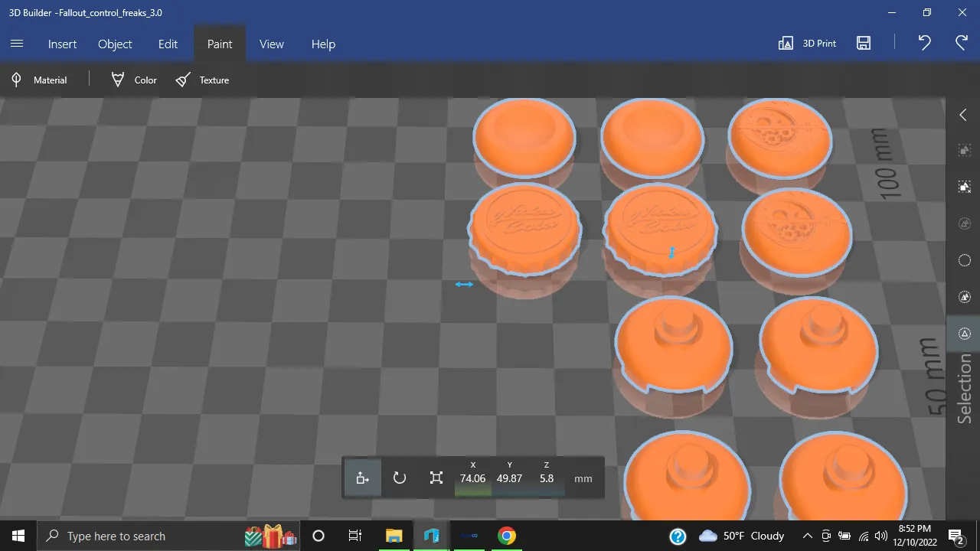Open the Insert menu tab

(x=62, y=44)
